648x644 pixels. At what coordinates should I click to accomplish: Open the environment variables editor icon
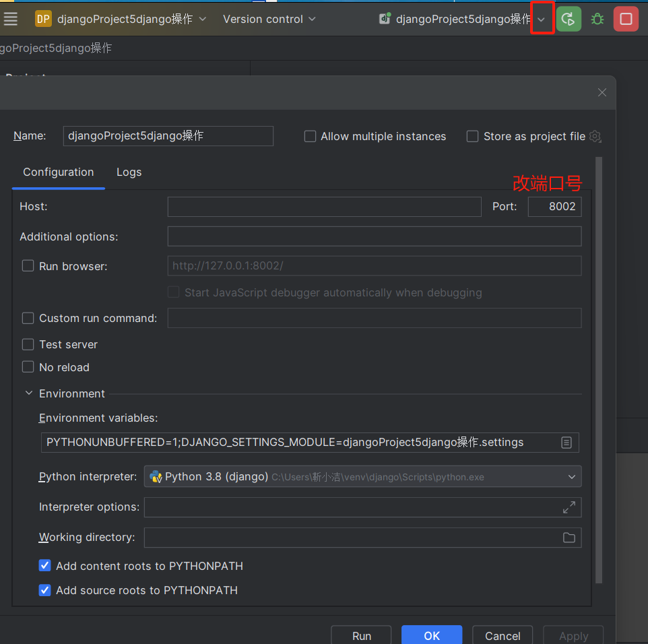566,443
